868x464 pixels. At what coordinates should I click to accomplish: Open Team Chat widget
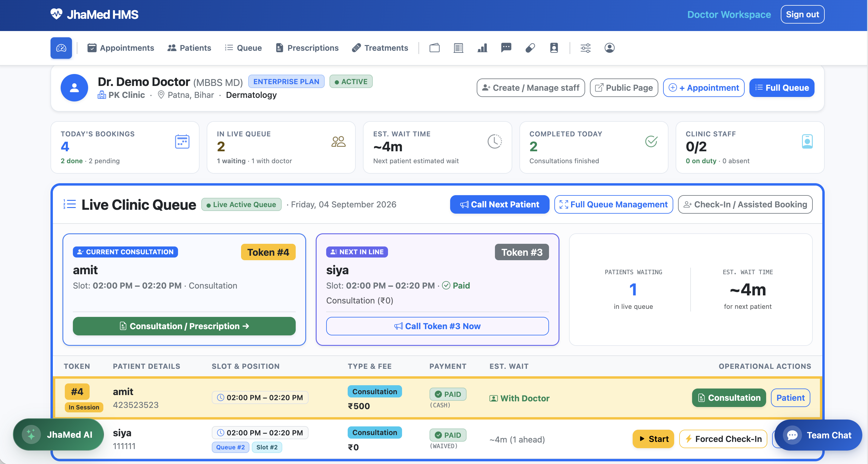click(818, 435)
